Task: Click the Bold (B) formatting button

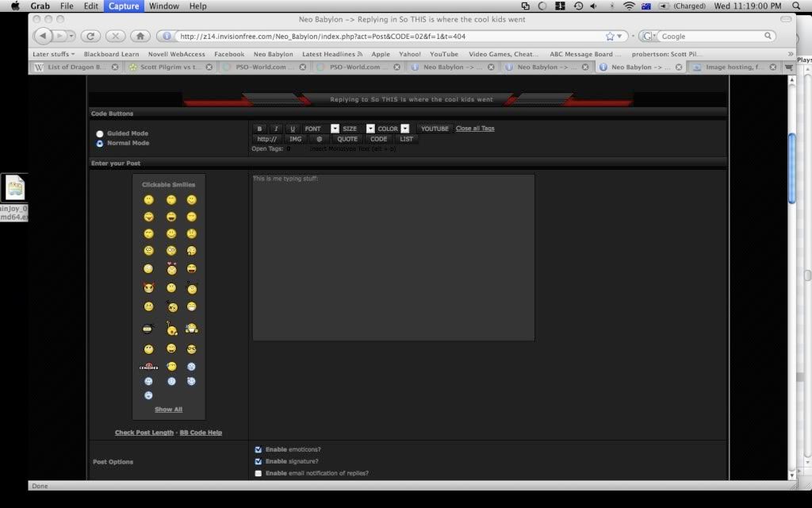Action: 259,129
